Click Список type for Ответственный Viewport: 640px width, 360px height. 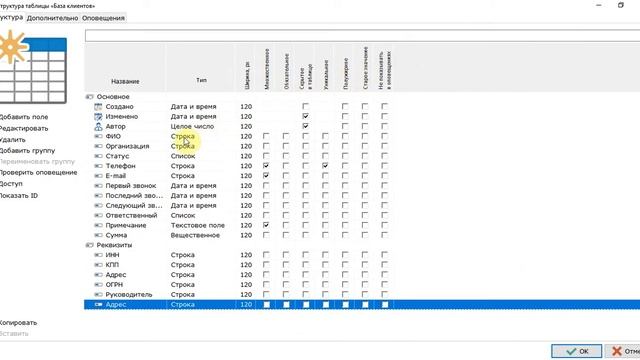[183, 216]
